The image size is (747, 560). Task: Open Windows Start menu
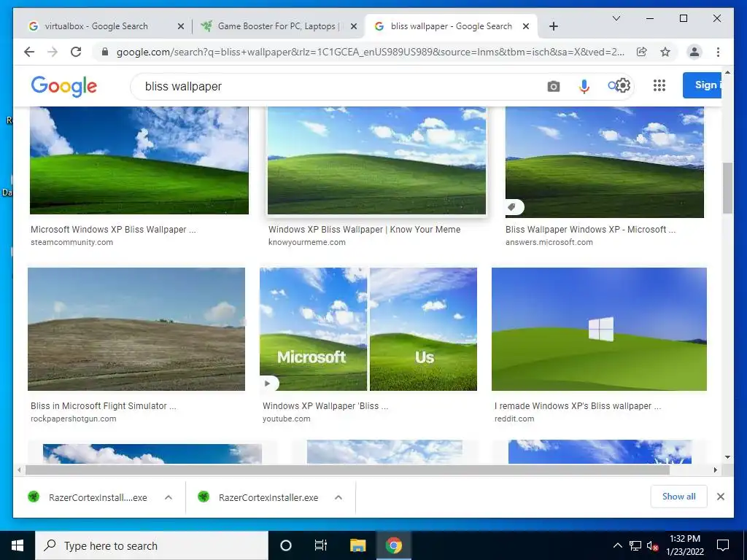18,545
